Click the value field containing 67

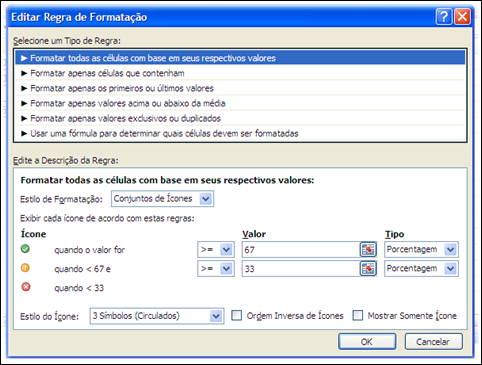pyautogui.click(x=301, y=249)
